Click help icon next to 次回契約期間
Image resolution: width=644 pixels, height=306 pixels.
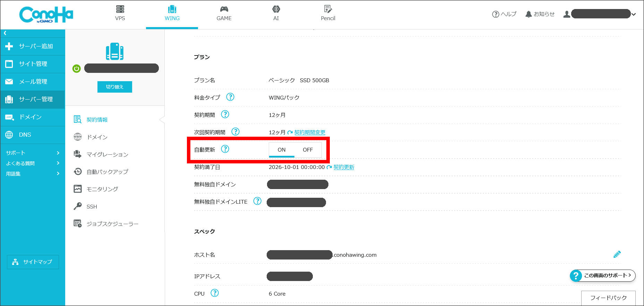pos(235,131)
